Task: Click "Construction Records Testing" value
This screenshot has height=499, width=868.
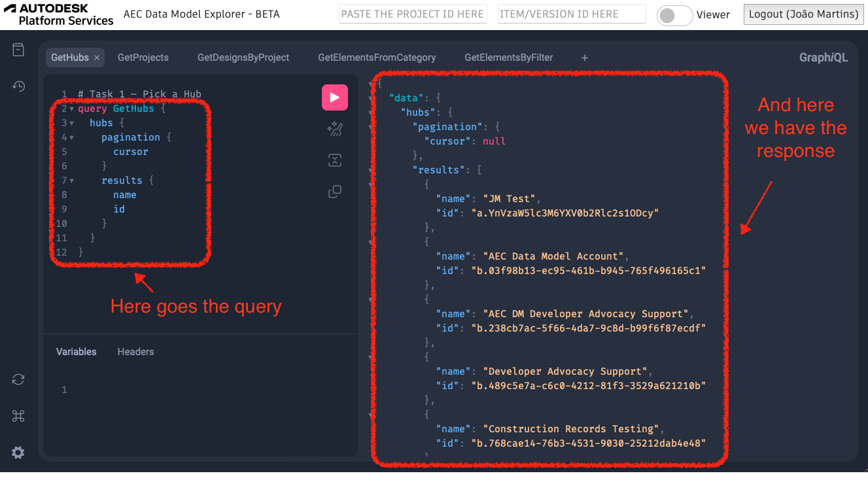Action: [571, 429]
